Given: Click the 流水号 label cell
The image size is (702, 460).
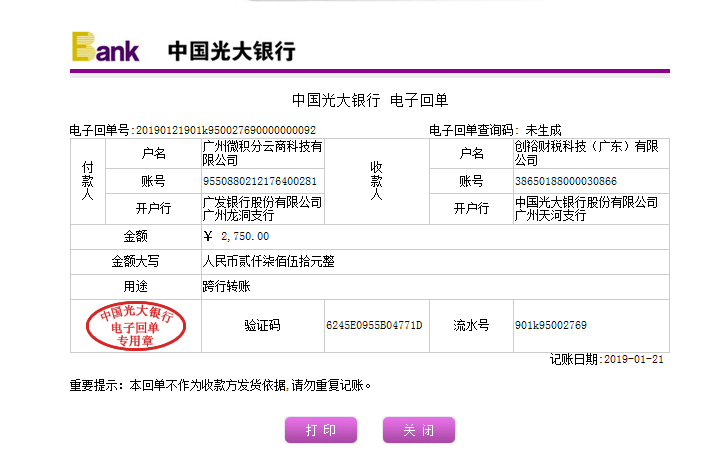Looking at the screenshot, I should (471, 326).
